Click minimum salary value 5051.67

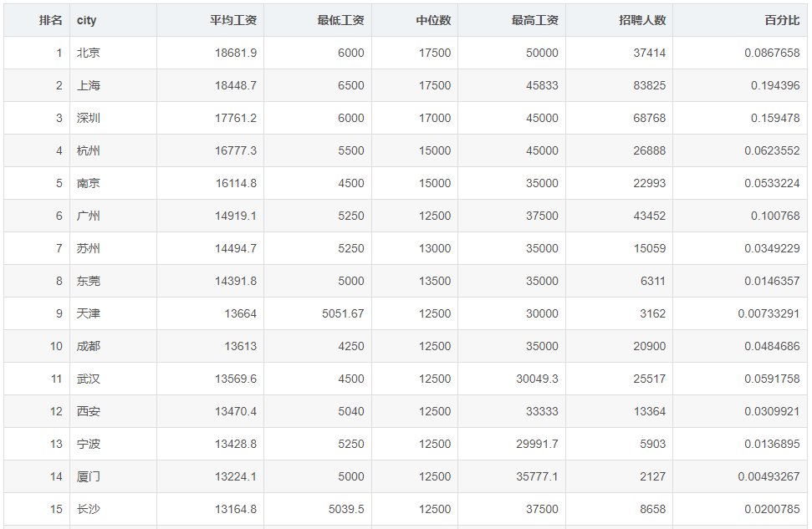click(x=343, y=313)
